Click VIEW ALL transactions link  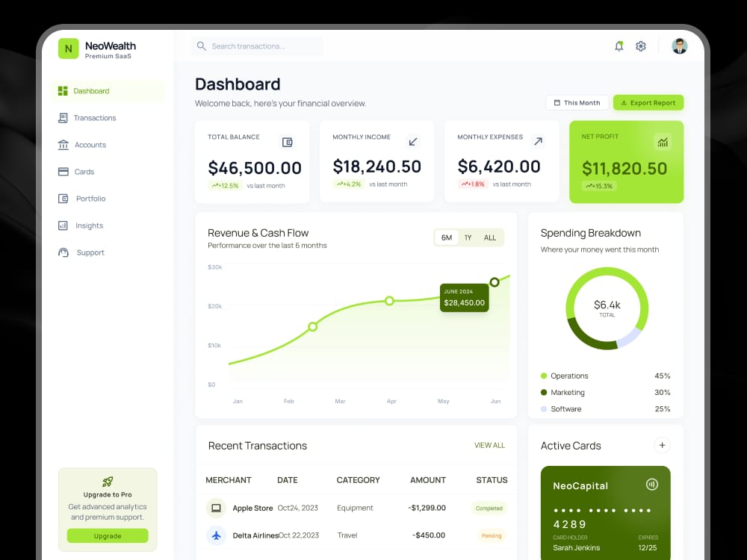tap(489, 445)
